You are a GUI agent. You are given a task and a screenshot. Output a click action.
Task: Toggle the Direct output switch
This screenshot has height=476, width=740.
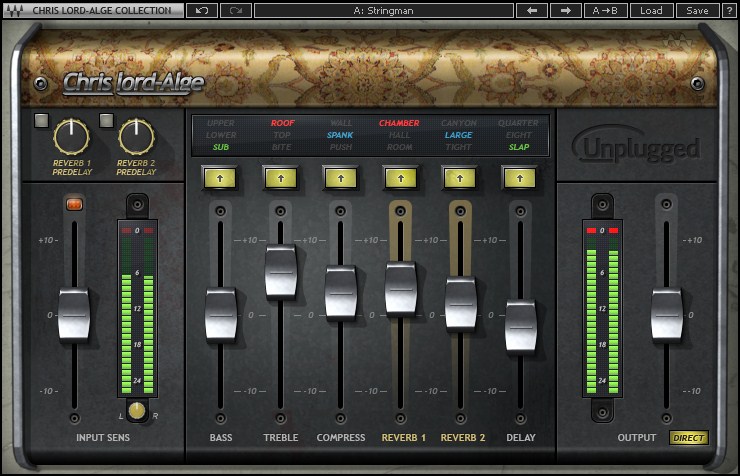pyautogui.click(x=688, y=438)
